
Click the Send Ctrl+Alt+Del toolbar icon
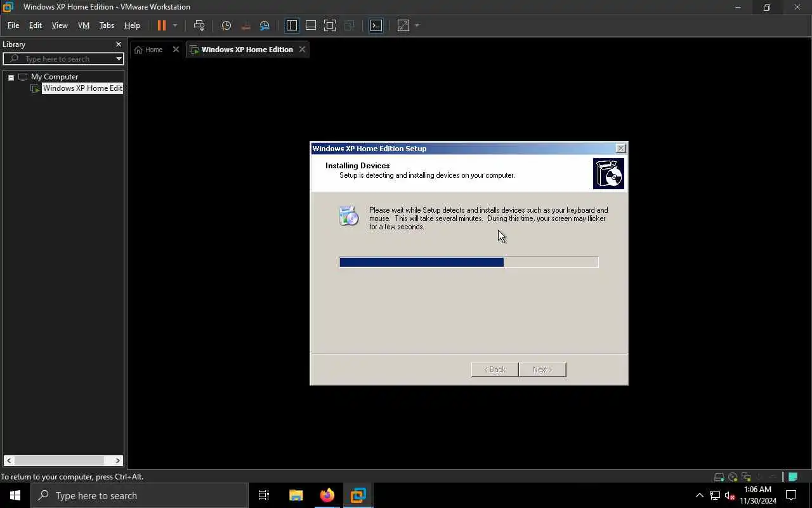click(199, 25)
